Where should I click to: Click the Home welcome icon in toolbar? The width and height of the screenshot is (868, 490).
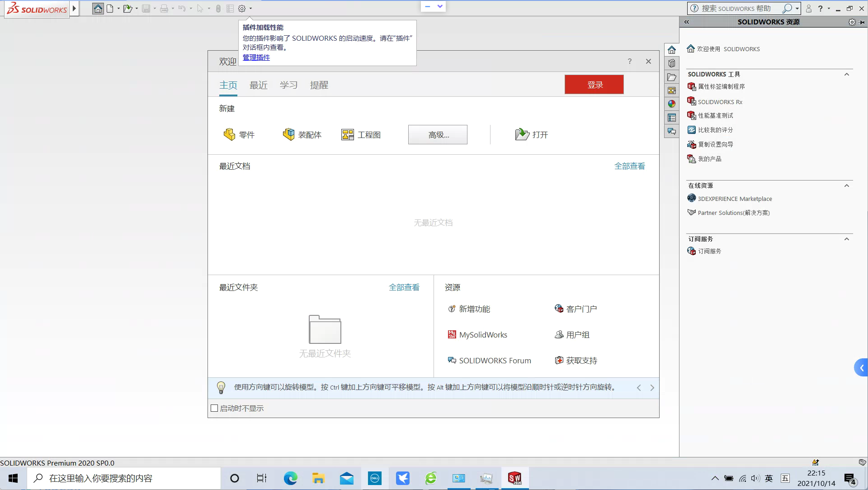point(98,9)
